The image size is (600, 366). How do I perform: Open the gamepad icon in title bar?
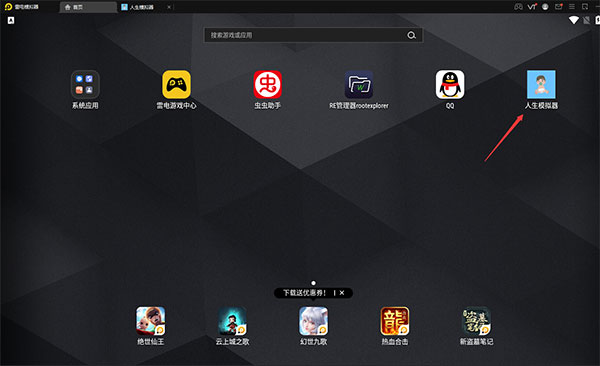point(518,7)
